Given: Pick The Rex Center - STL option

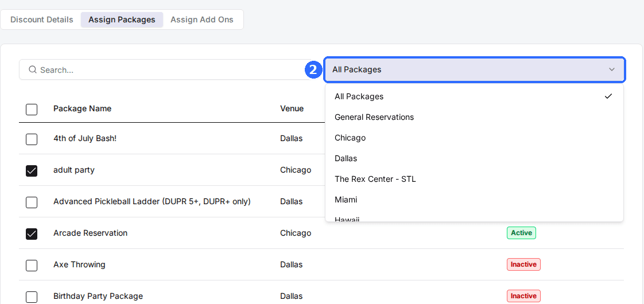Looking at the screenshot, I should click(x=474, y=179).
